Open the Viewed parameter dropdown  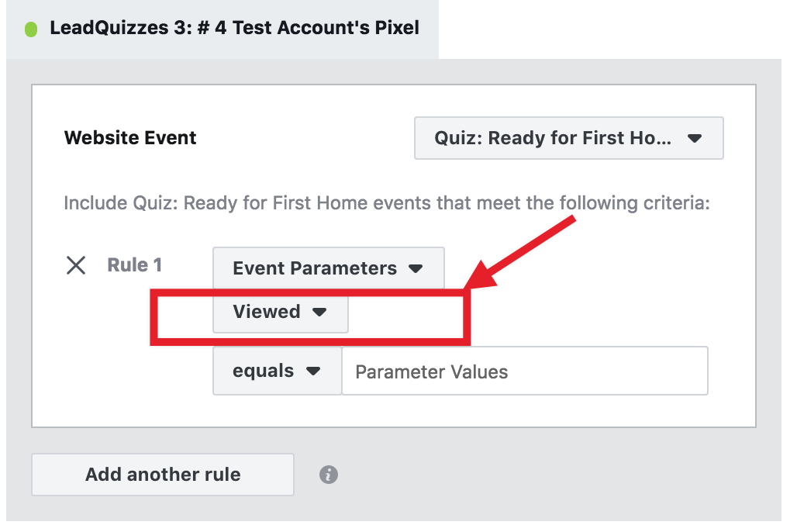(281, 312)
